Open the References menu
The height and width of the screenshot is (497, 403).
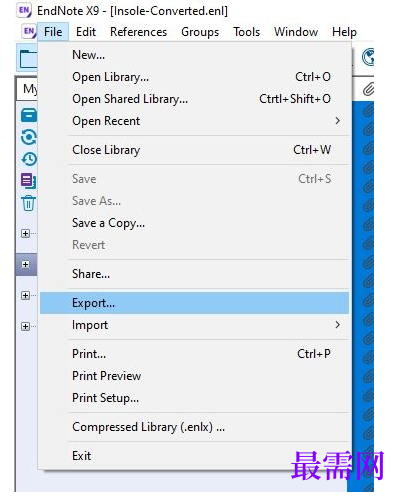tap(138, 32)
